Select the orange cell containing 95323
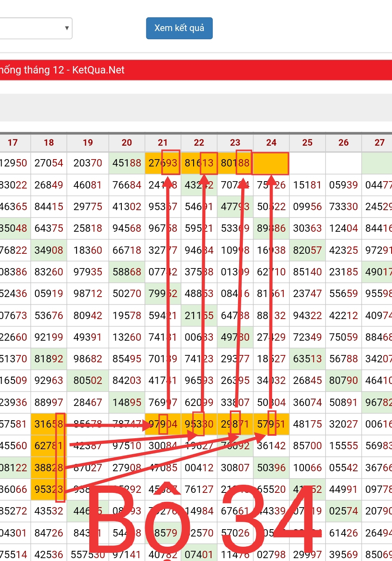 click(48, 489)
